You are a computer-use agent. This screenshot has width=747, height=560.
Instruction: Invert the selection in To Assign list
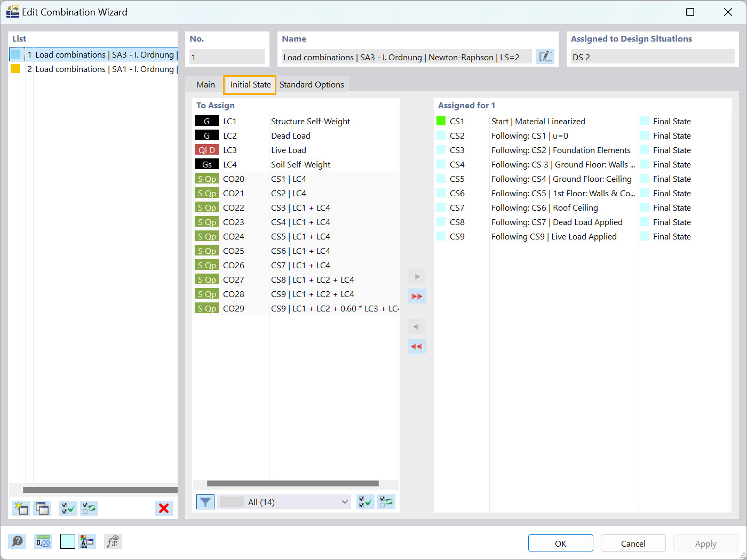click(386, 501)
